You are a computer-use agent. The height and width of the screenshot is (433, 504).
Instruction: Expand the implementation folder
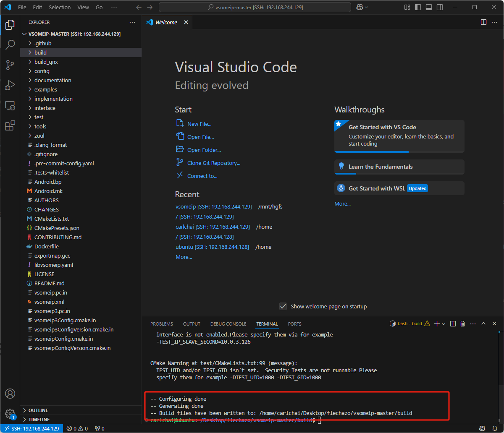point(81,99)
